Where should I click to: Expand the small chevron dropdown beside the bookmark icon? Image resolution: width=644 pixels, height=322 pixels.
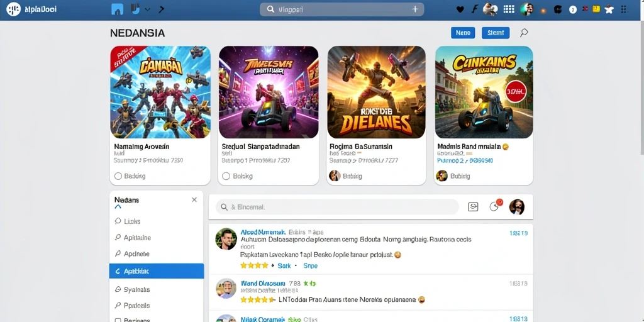coord(147,9)
